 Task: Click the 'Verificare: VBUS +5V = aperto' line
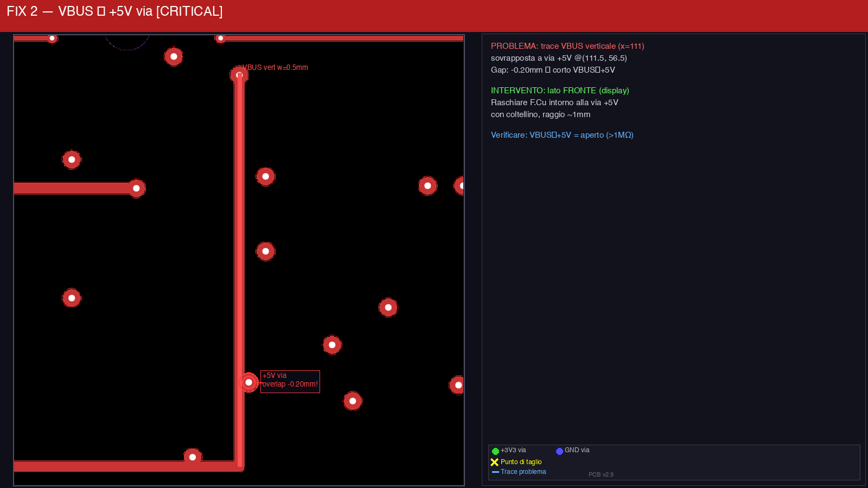coord(562,135)
